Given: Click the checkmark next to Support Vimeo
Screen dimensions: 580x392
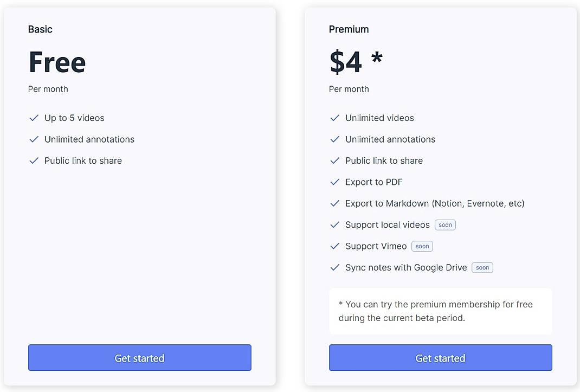Looking at the screenshot, I should (334, 246).
